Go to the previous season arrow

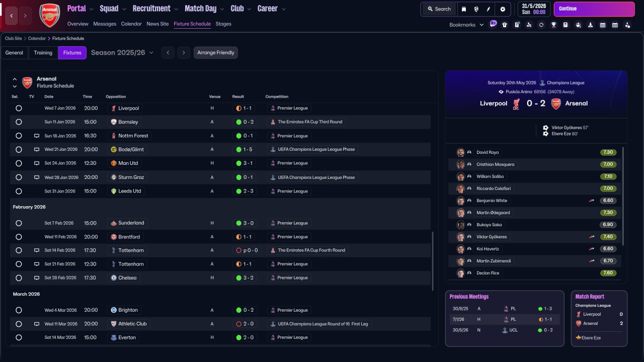pos(168,53)
